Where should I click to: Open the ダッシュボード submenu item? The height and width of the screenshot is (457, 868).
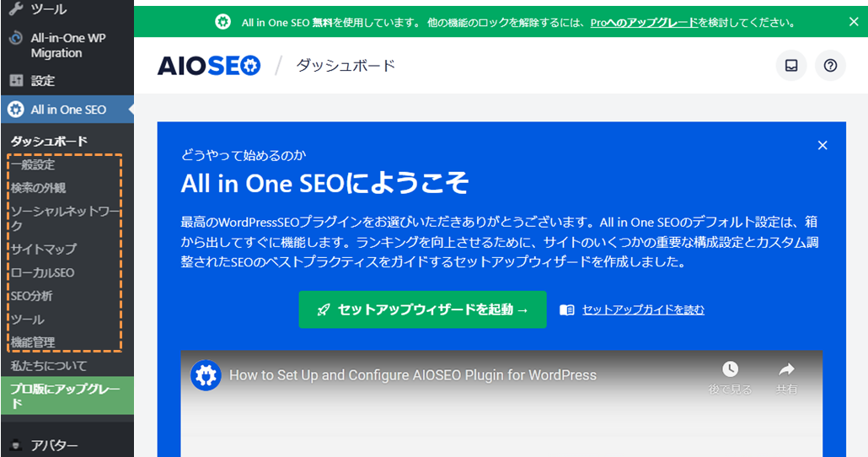pyautogui.click(x=49, y=142)
